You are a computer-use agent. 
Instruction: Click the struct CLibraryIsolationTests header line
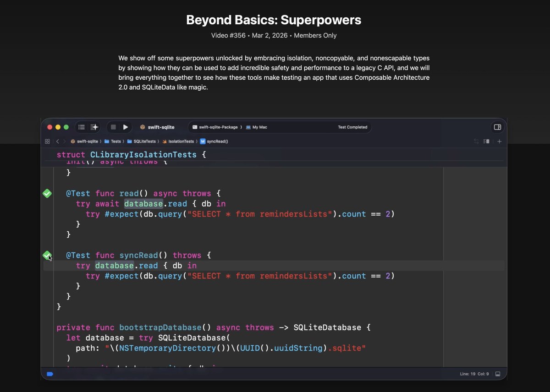tap(131, 155)
